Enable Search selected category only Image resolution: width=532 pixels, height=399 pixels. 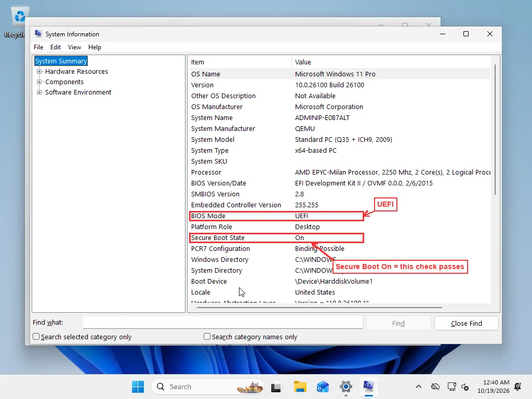pyautogui.click(x=36, y=337)
